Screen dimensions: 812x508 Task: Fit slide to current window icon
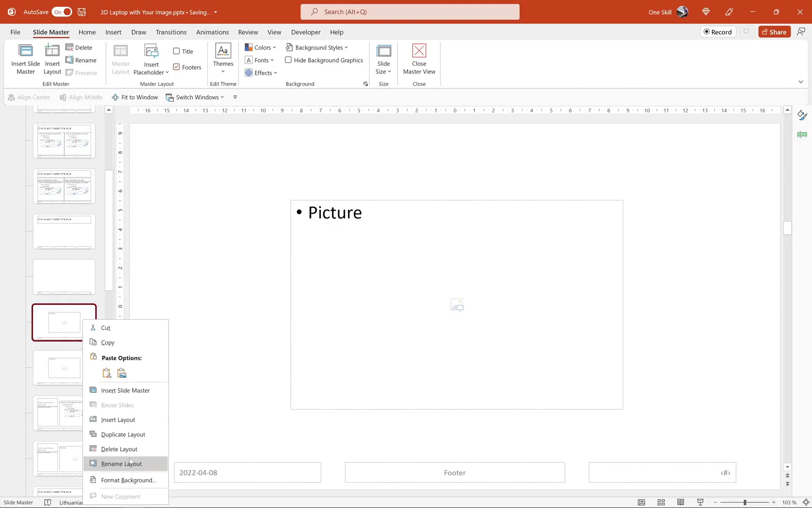[806, 502]
